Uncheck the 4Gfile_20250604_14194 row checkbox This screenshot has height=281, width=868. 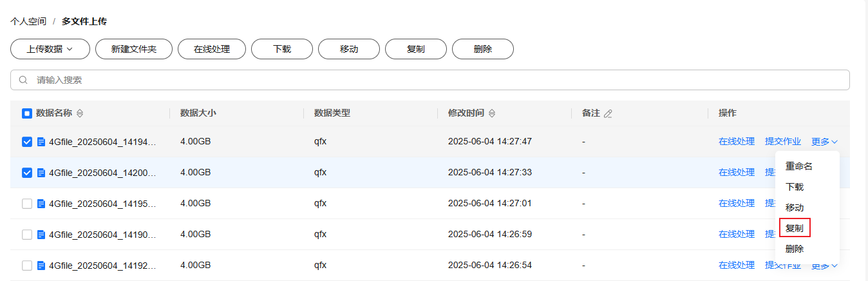pyautogui.click(x=27, y=142)
